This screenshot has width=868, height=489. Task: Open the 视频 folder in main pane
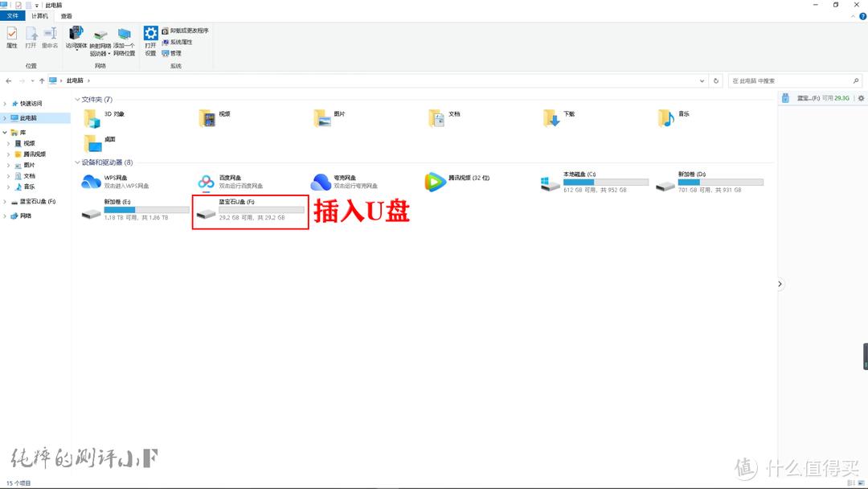(x=215, y=118)
